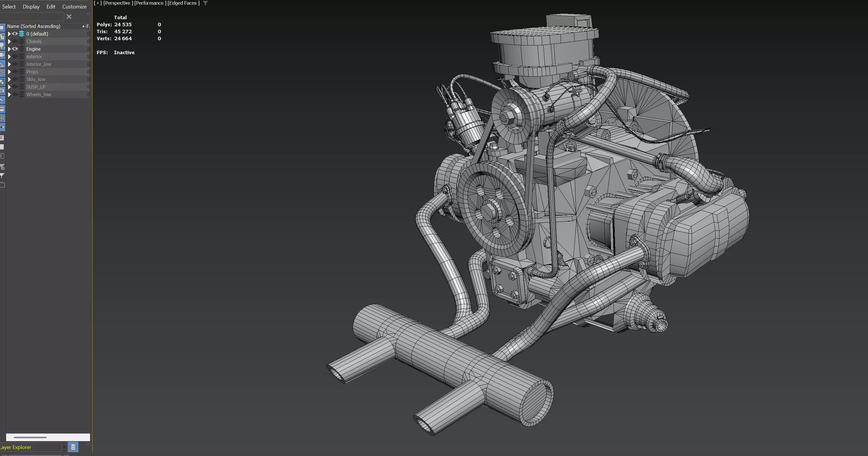Open the Customize menu
The width and height of the screenshot is (868, 456).
(x=74, y=6)
